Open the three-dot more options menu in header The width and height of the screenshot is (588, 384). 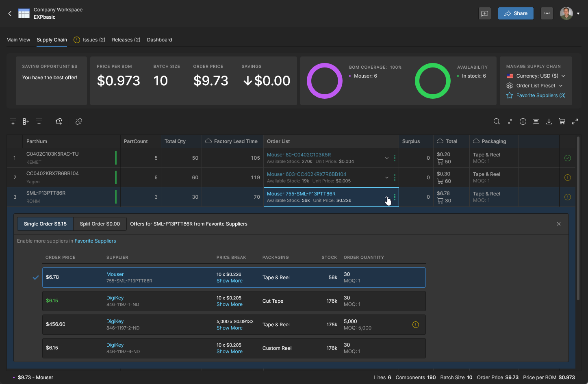coord(547,13)
